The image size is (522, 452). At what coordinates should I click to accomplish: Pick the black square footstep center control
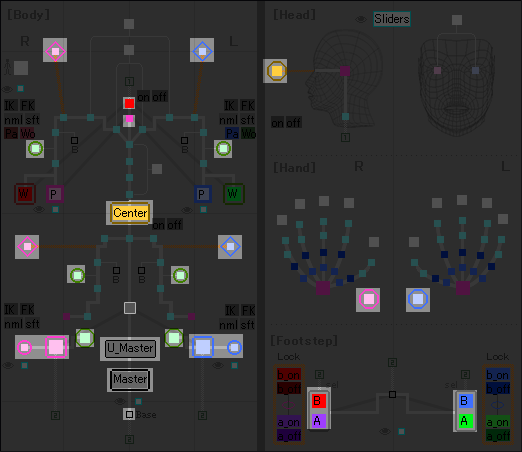click(x=392, y=394)
